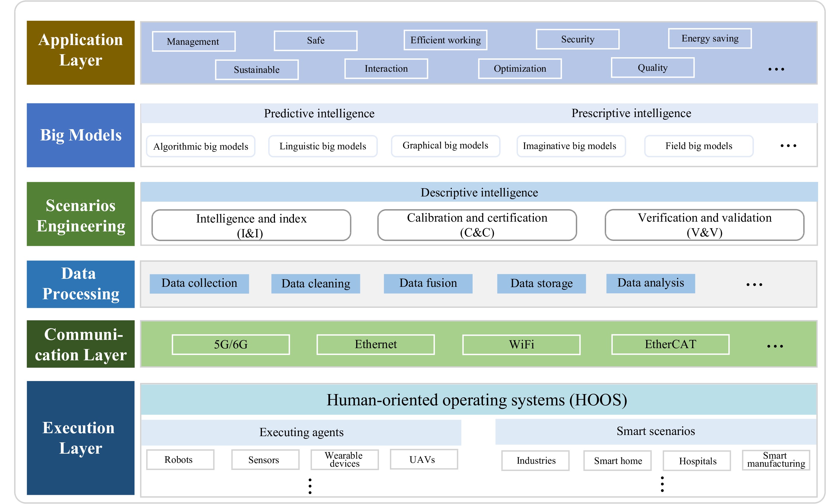840x504 pixels.
Task: Select Field big models box
Action: point(699,146)
